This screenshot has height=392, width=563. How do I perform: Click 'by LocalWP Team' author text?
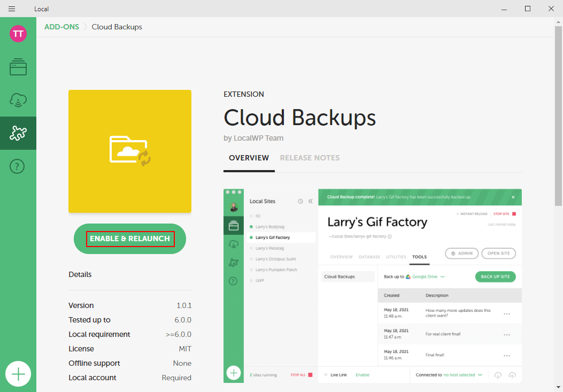pyautogui.click(x=253, y=138)
